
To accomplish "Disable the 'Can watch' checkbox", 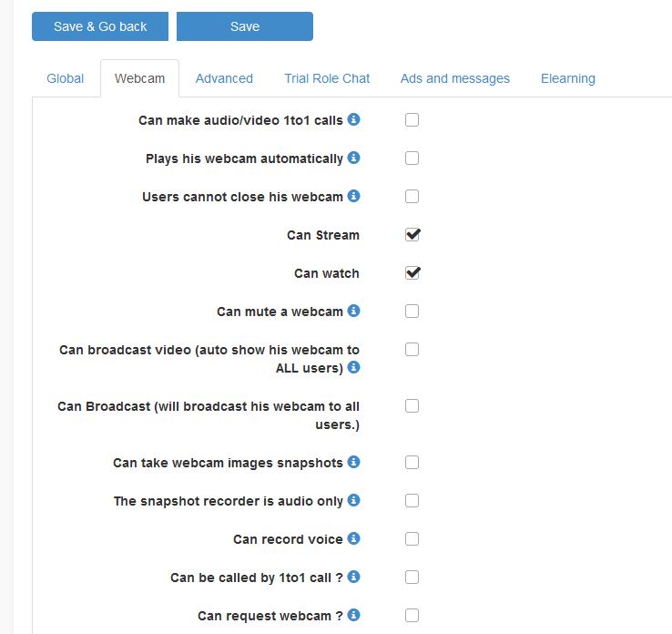I will [412, 272].
